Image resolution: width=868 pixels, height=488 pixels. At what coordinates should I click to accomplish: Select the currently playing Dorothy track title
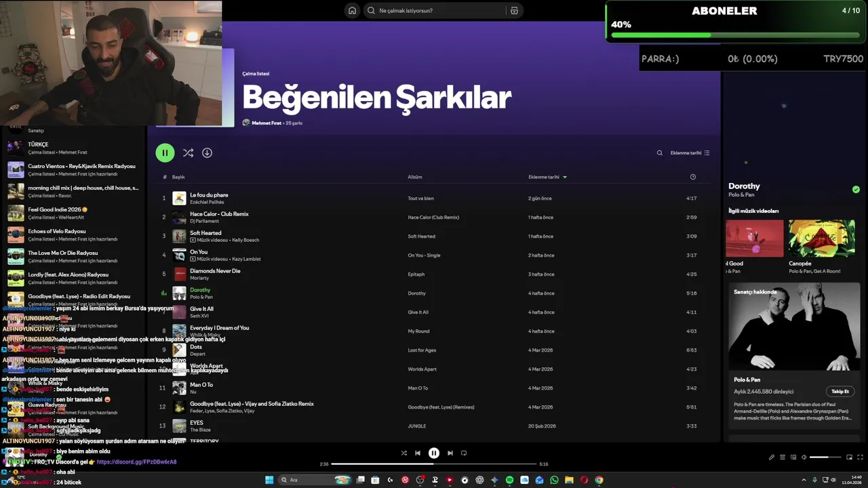point(200,290)
